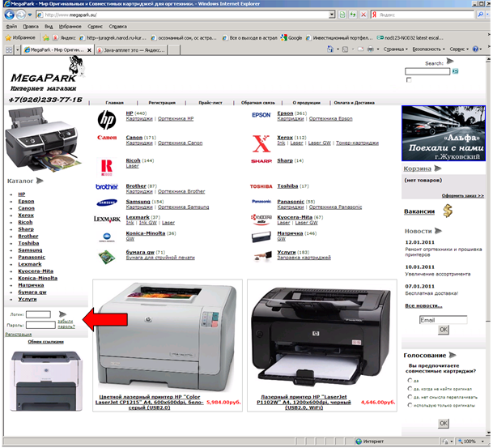Open the Сервис command bar dropdown
Image resolution: width=493 pixels, height=448 pixels.
coord(459,49)
